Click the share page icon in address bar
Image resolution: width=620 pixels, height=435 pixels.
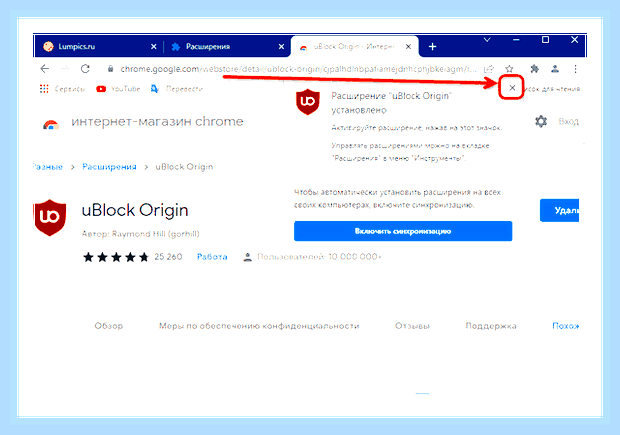[x=489, y=69]
